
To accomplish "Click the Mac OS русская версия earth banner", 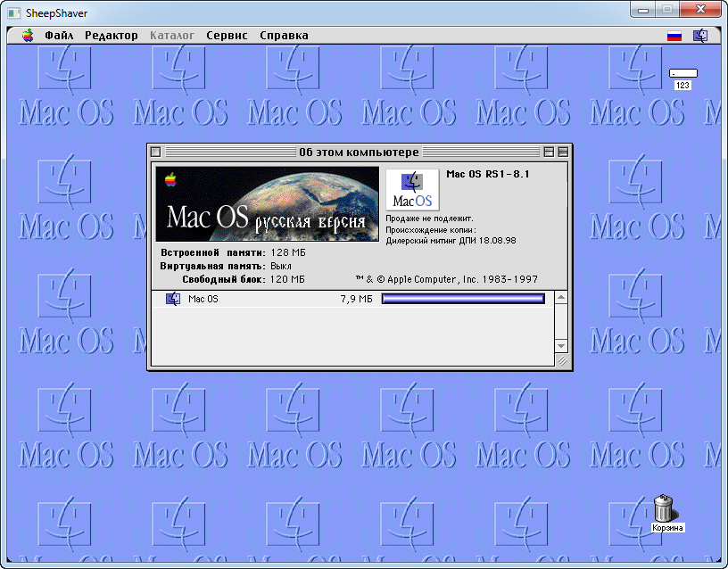I will 268,203.
